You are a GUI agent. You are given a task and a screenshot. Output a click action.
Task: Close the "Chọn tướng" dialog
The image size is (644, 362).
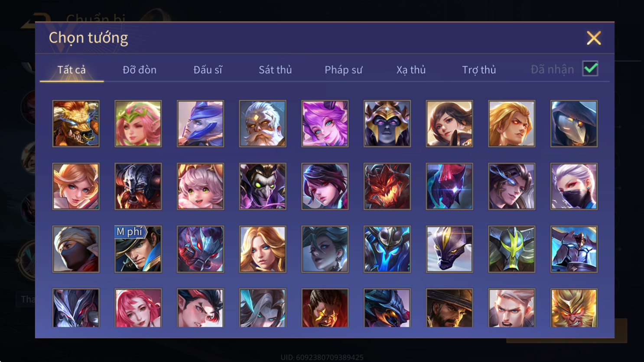coord(594,38)
